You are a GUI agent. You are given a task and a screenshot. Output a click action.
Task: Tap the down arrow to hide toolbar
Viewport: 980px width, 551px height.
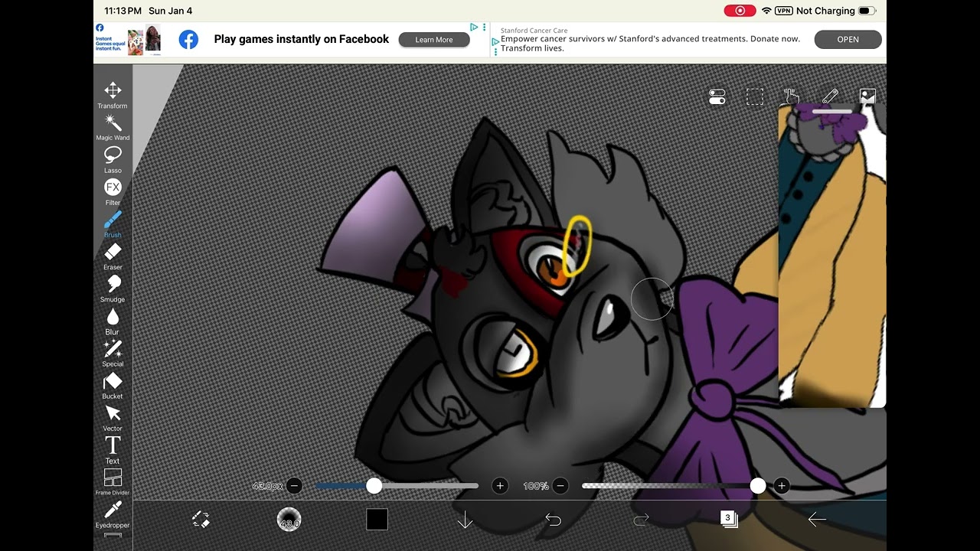(465, 520)
